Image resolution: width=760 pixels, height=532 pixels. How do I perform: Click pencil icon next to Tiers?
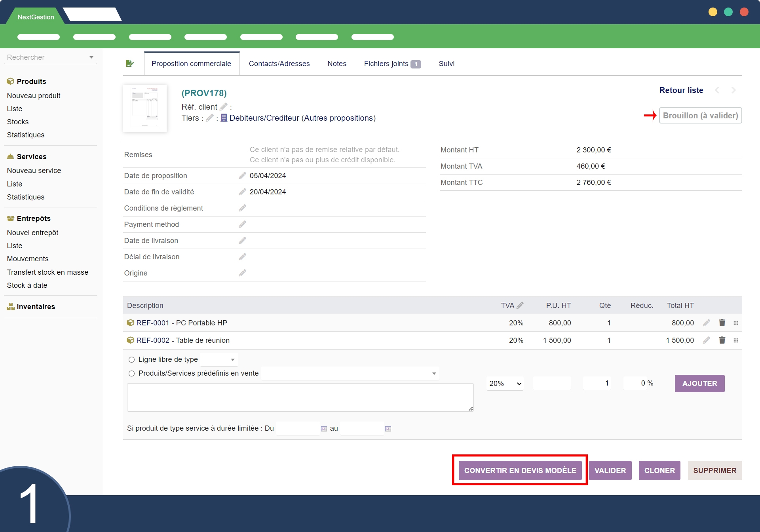[x=210, y=118]
